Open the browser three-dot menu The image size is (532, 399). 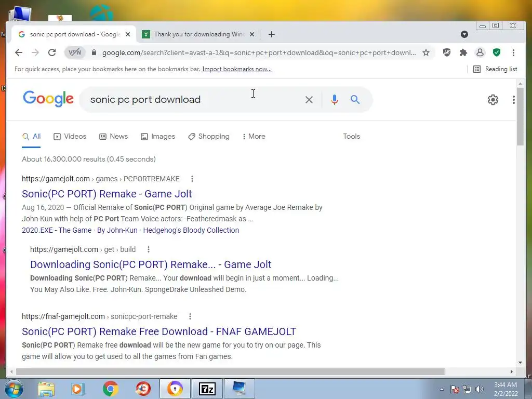point(513,52)
